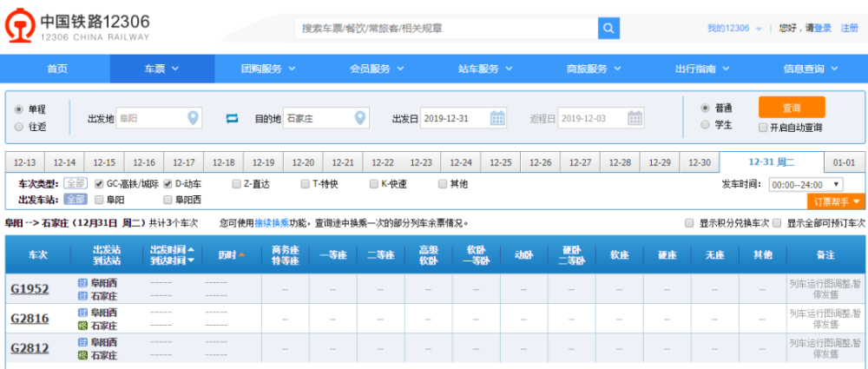Expand the 订票帮手 panel

pyautogui.click(x=837, y=201)
